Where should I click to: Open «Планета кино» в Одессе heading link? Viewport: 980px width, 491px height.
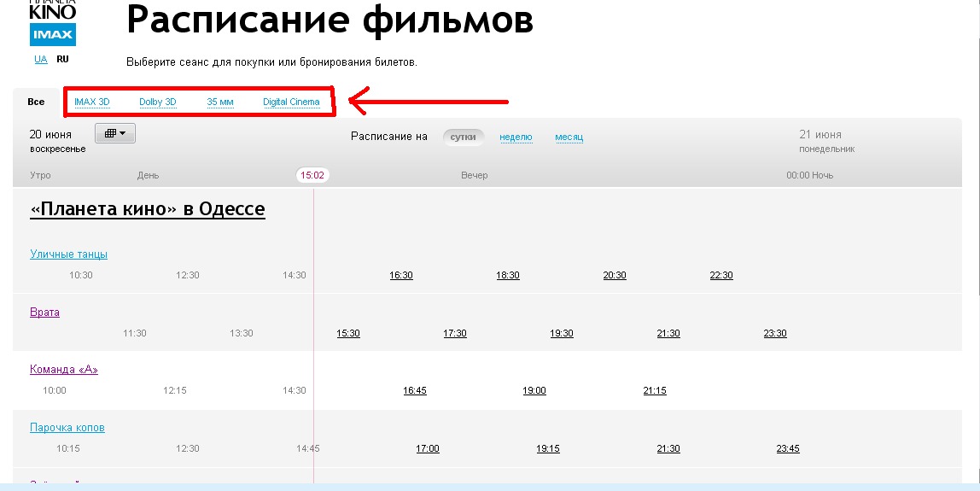[148, 209]
